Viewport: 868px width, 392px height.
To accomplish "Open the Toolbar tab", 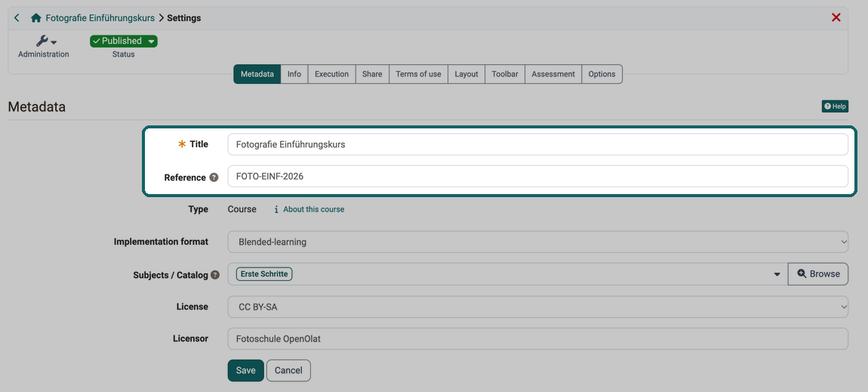I will click(505, 74).
